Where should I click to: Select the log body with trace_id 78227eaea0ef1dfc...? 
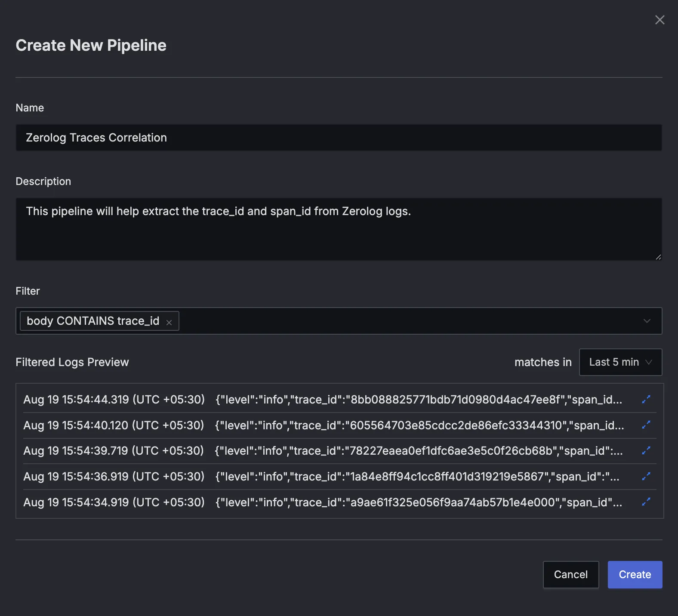pos(419,451)
